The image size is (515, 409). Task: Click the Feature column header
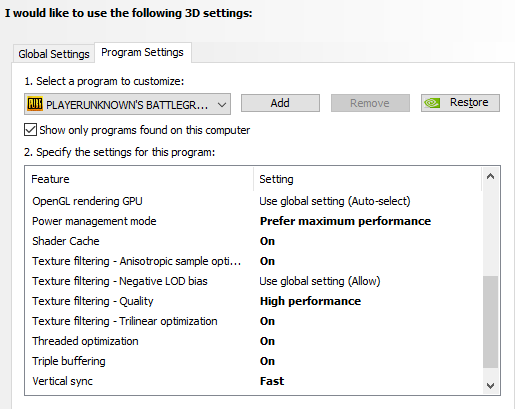pos(139,179)
